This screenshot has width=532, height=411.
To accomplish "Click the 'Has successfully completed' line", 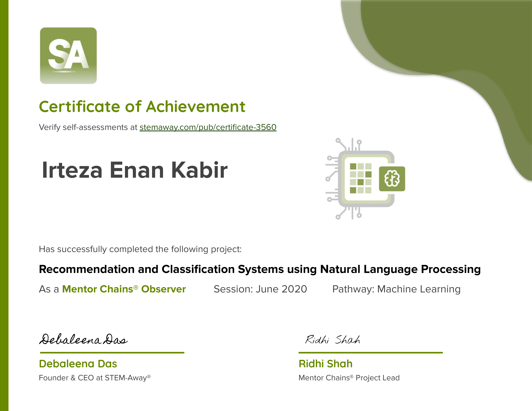I will (x=140, y=249).
